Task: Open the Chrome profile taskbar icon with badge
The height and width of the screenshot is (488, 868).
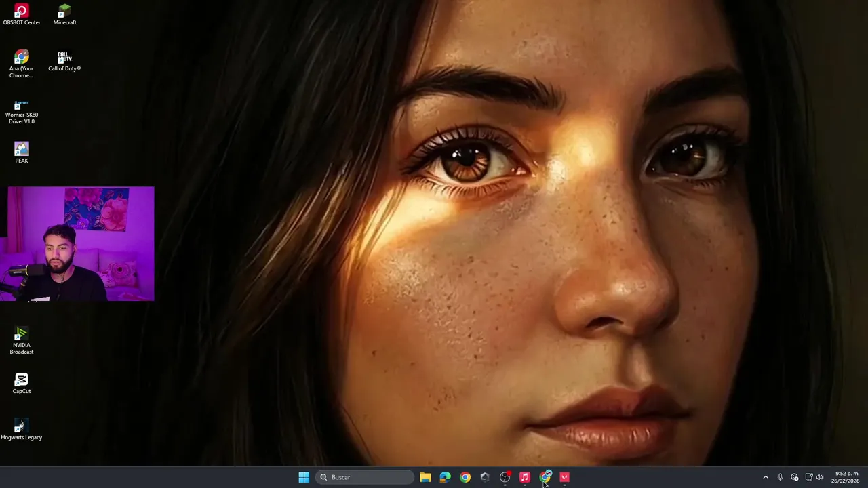Action: pyautogui.click(x=545, y=477)
